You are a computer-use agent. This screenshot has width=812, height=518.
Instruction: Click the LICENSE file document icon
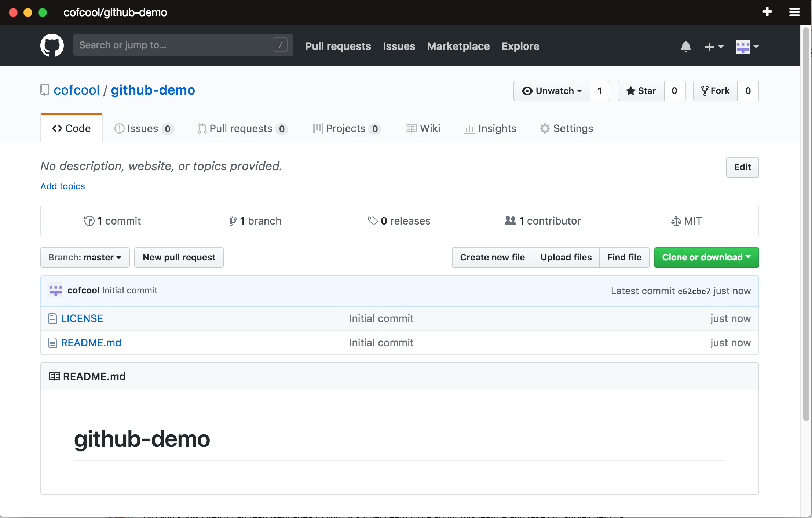click(x=53, y=318)
